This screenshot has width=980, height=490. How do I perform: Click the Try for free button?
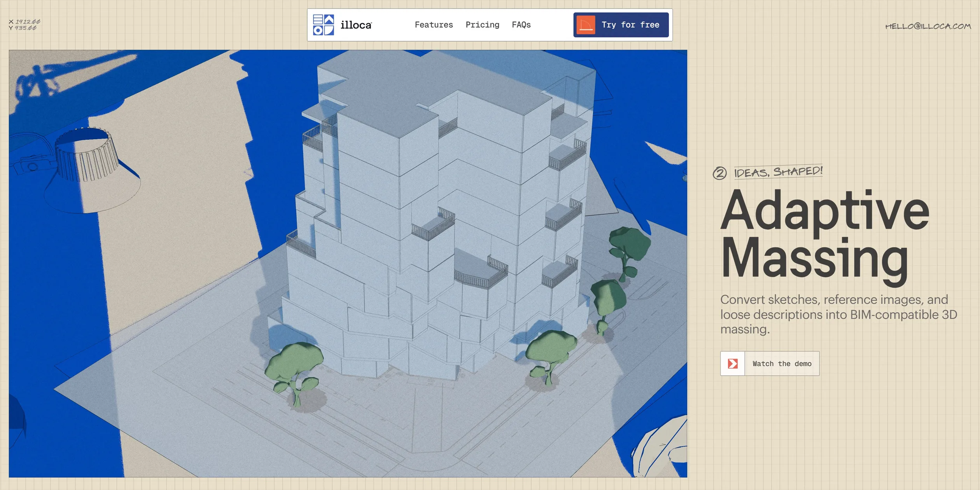621,25
